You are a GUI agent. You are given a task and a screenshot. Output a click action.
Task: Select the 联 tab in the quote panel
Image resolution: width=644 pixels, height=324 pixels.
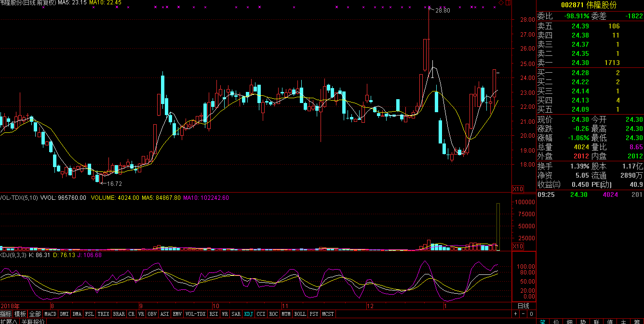click(596, 321)
